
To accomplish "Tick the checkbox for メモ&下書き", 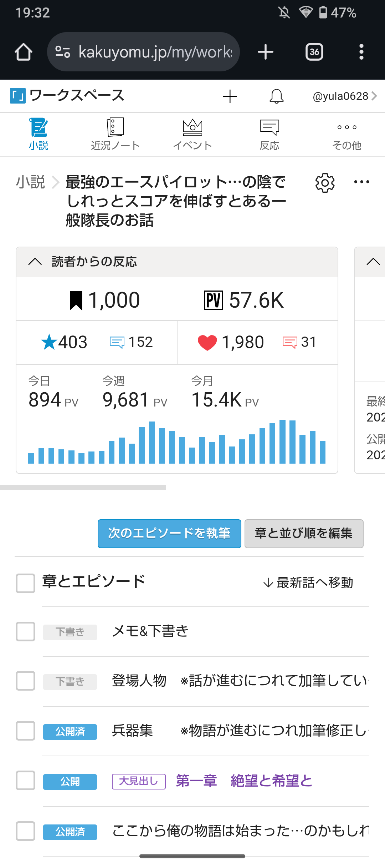I will (x=25, y=631).
